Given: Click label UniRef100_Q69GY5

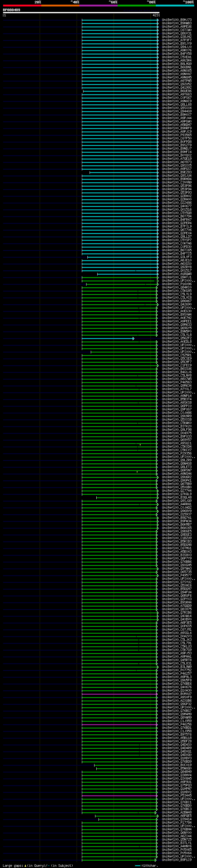Looking at the screenshot, I should (176, 328).
